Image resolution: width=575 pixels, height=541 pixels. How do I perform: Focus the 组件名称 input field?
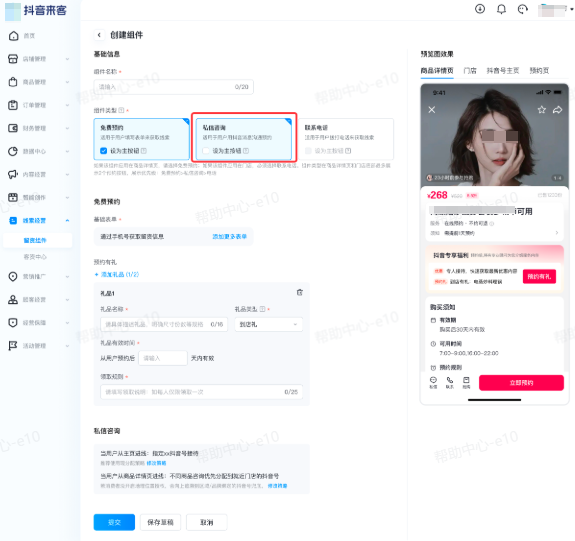tap(173, 87)
